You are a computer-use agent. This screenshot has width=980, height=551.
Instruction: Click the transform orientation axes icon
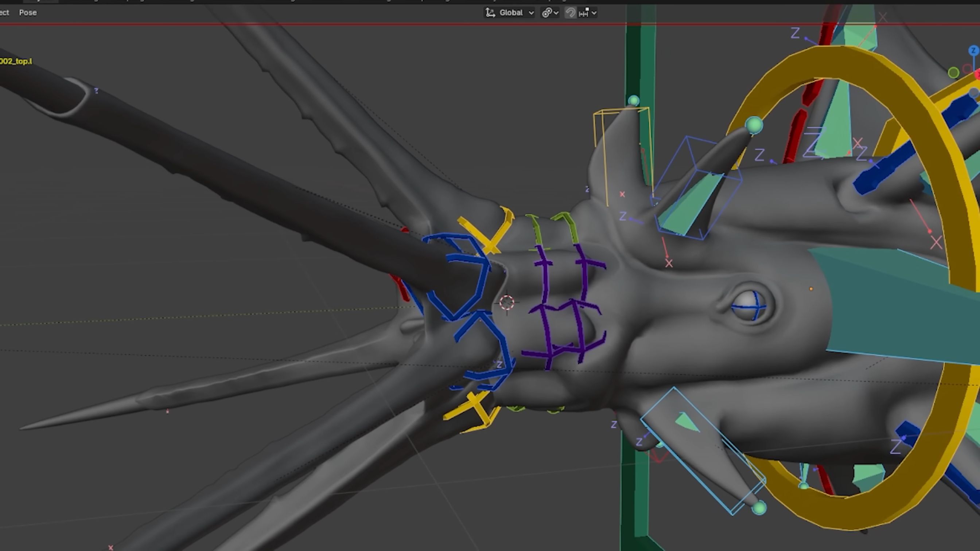click(490, 12)
